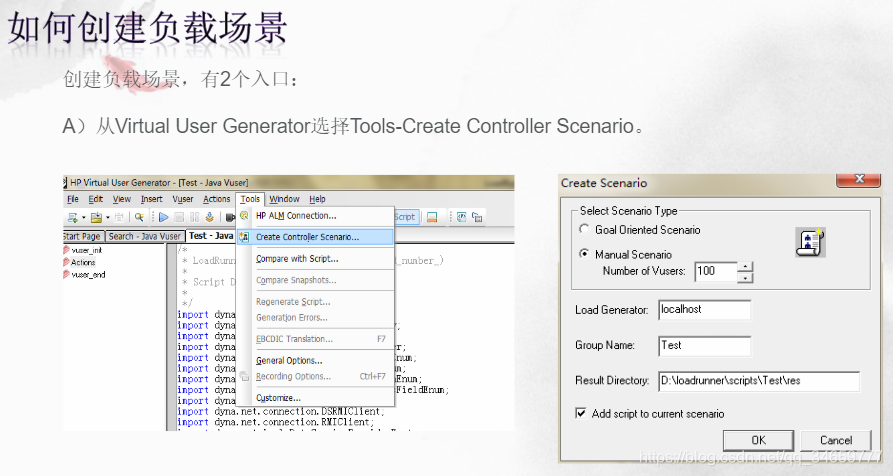Increase Number of Vusers with up arrow
Screen dimensions: 893x476
click(x=745, y=266)
